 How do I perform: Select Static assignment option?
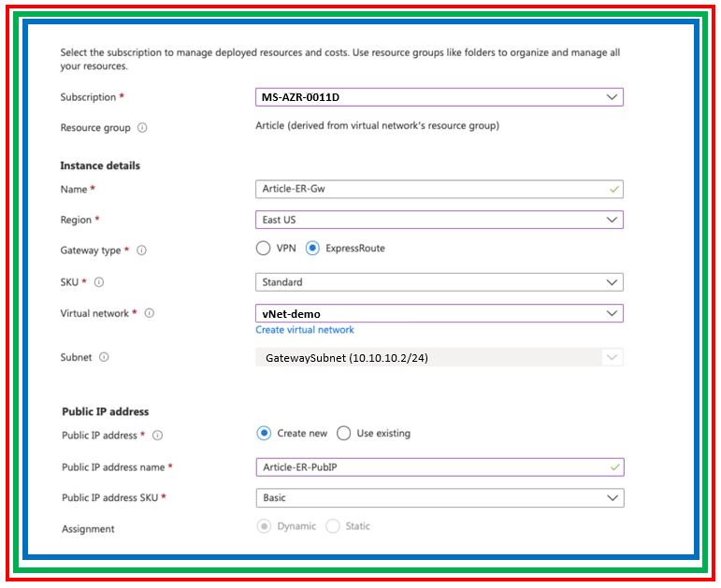(332, 526)
